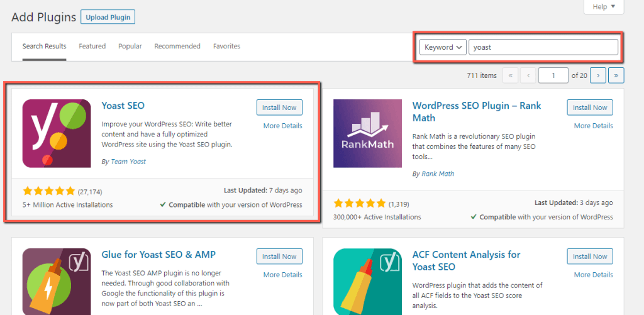Open the Team Yoast author link

(128, 162)
